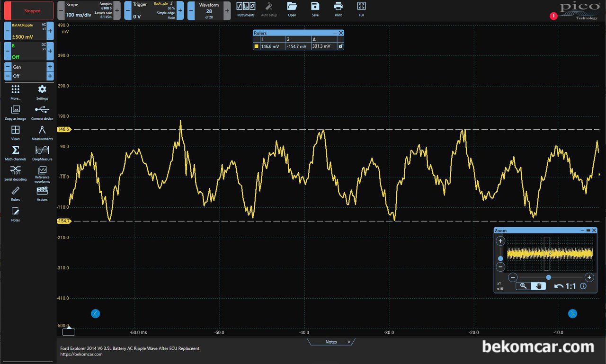Click the Auto setup wand icon
606x364 pixels.
[269, 9]
